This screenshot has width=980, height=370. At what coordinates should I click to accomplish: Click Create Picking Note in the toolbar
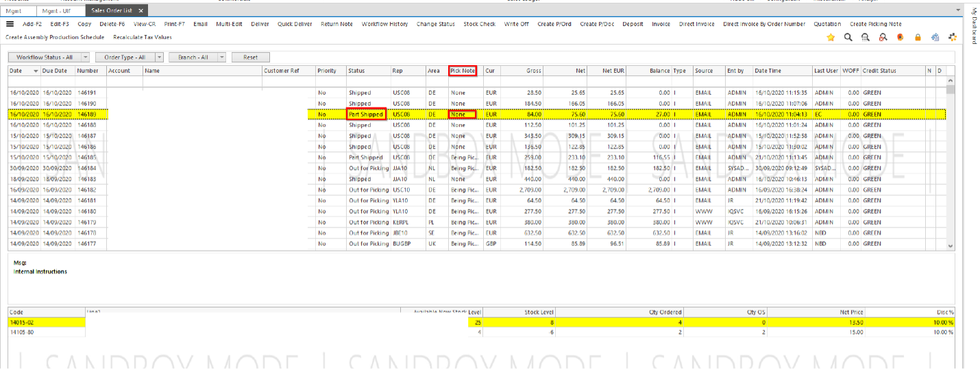[x=875, y=24]
